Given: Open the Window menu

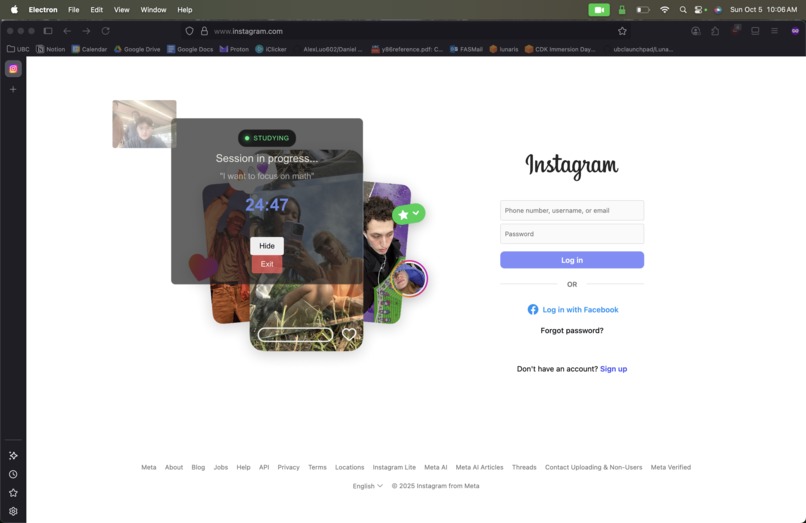Looking at the screenshot, I should (x=153, y=10).
